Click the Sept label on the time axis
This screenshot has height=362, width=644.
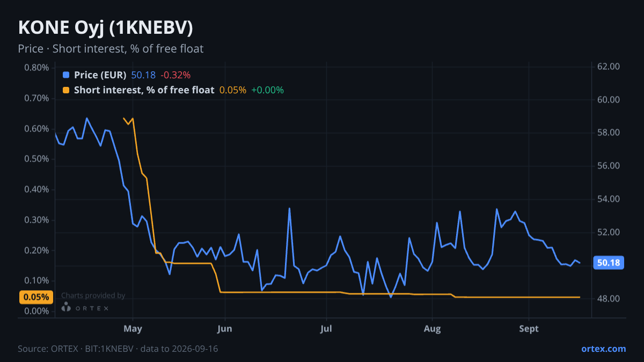pos(529,329)
